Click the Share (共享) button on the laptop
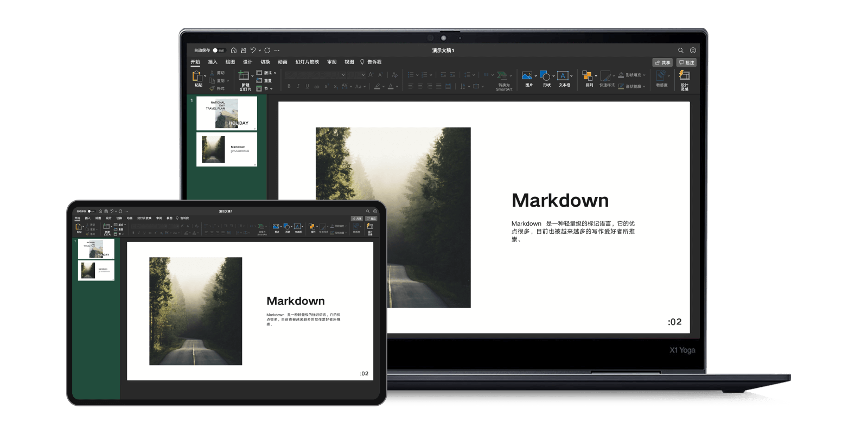The image size is (868, 434). point(662,62)
